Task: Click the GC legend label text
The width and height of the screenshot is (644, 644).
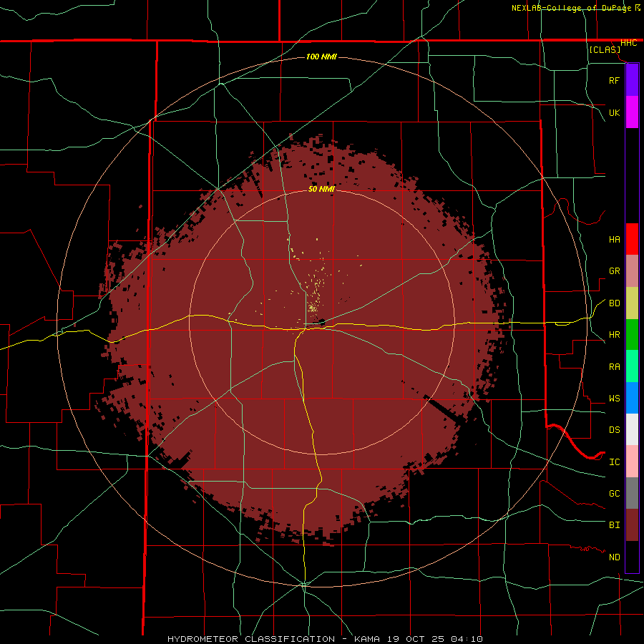Action: pyautogui.click(x=614, y=494)
